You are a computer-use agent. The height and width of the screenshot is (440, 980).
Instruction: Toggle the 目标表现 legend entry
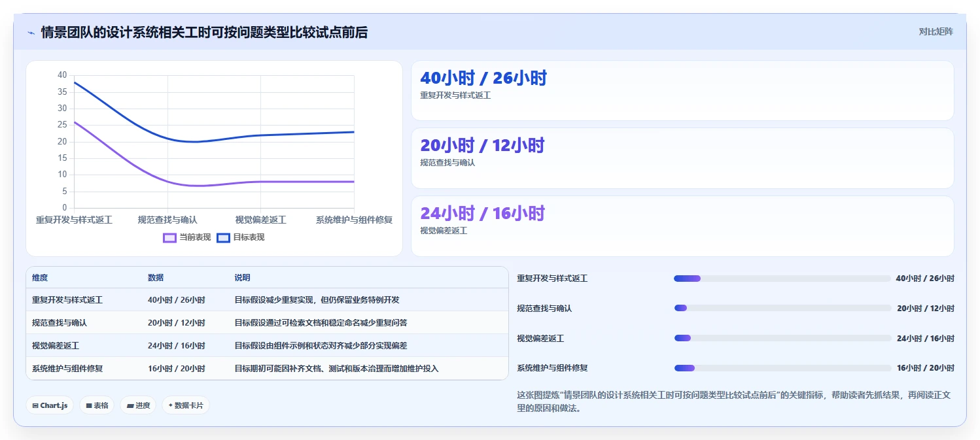click(x=241, y=237)
